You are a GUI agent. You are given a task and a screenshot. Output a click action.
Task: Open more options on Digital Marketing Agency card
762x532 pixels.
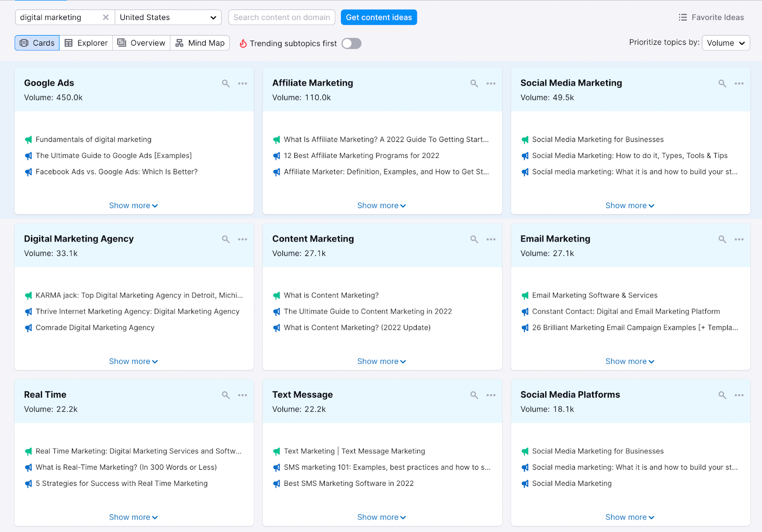pyautogui.click(x=242, y=239)
